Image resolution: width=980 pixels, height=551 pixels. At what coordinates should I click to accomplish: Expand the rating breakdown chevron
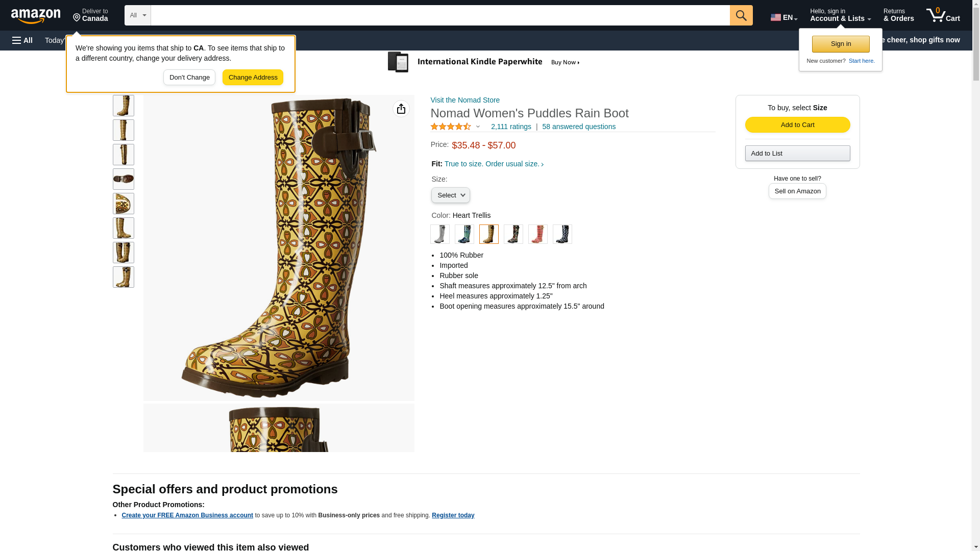(x=478, y=127)
